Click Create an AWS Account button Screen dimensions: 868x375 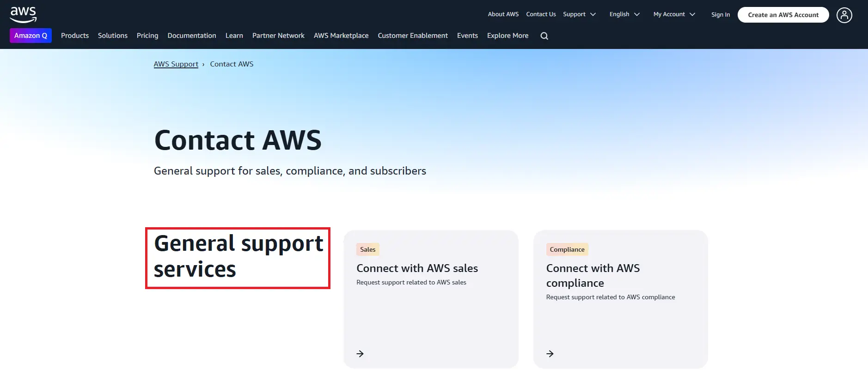783,15
